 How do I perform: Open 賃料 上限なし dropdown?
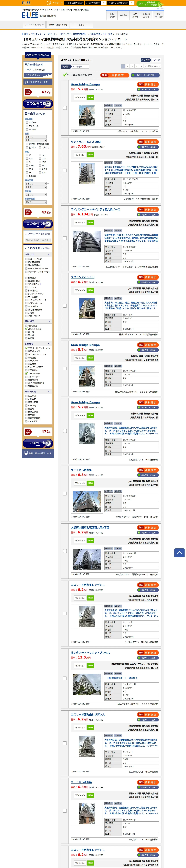tap(36, 140)
